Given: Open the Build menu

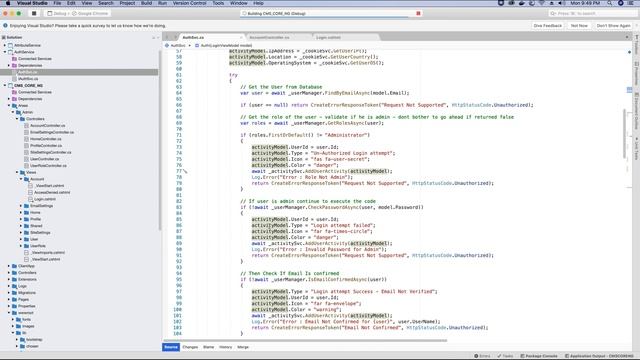Looking at the screenshot, I should [146, 3].
